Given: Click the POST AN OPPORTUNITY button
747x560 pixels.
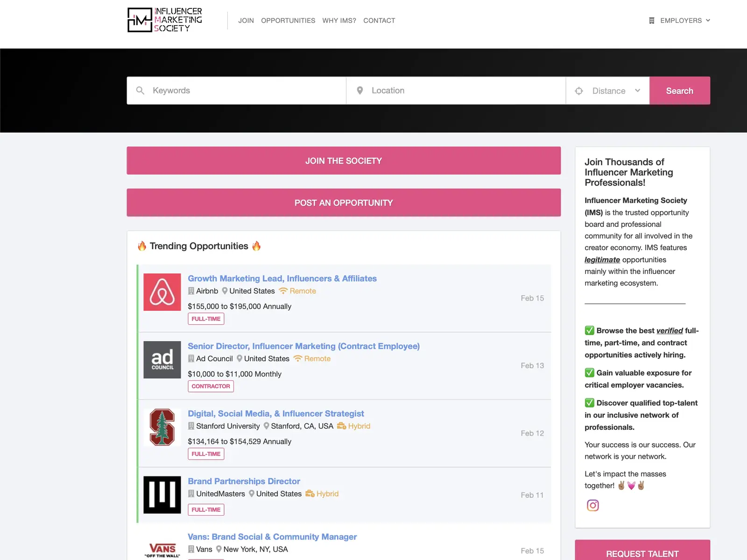Looking at the screenshot, I should point(344,203).
